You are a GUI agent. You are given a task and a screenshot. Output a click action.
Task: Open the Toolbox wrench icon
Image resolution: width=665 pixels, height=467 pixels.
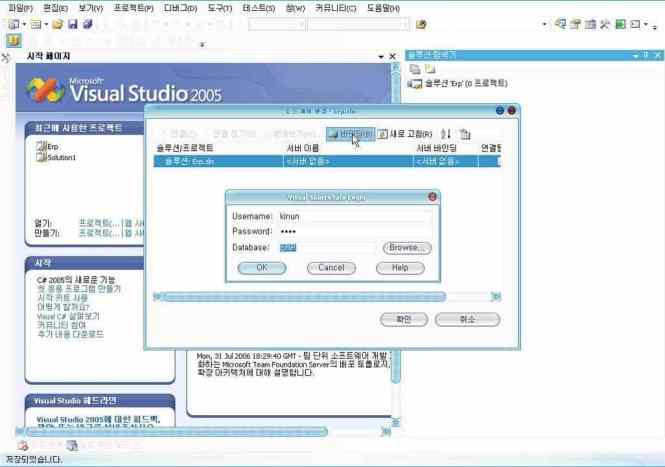click(605, 24)
